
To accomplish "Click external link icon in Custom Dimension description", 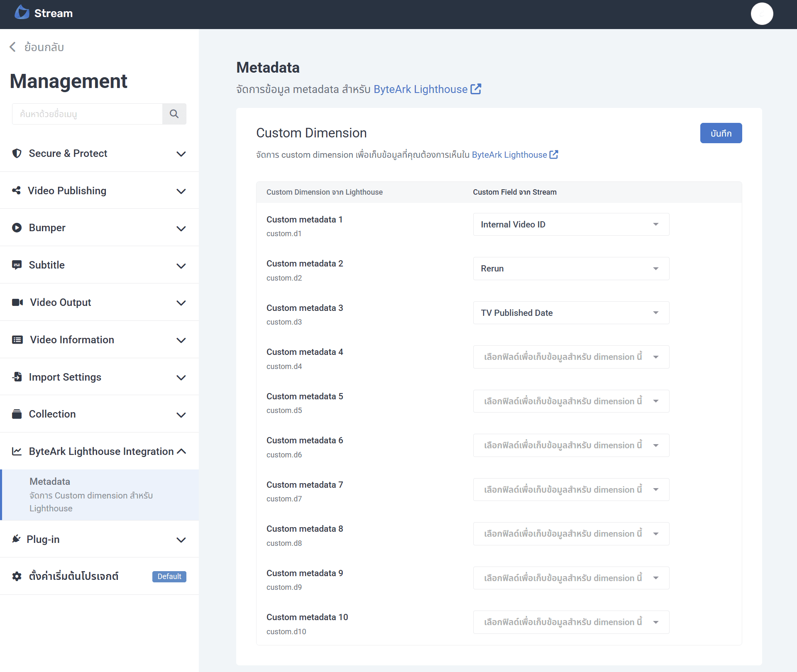I will click(x=554, y=154).
